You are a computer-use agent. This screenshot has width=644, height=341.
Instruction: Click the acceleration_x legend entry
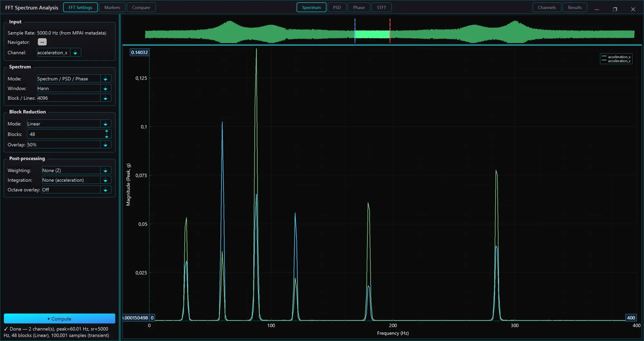(x=616, y=57)
